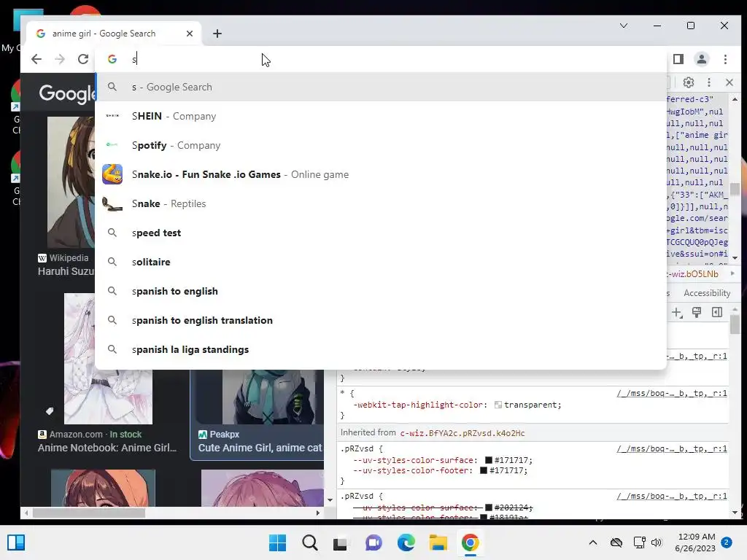Viewport: 747px width, 560px height.
Task: Show hidden system tray icons
Action: (592, 542)
